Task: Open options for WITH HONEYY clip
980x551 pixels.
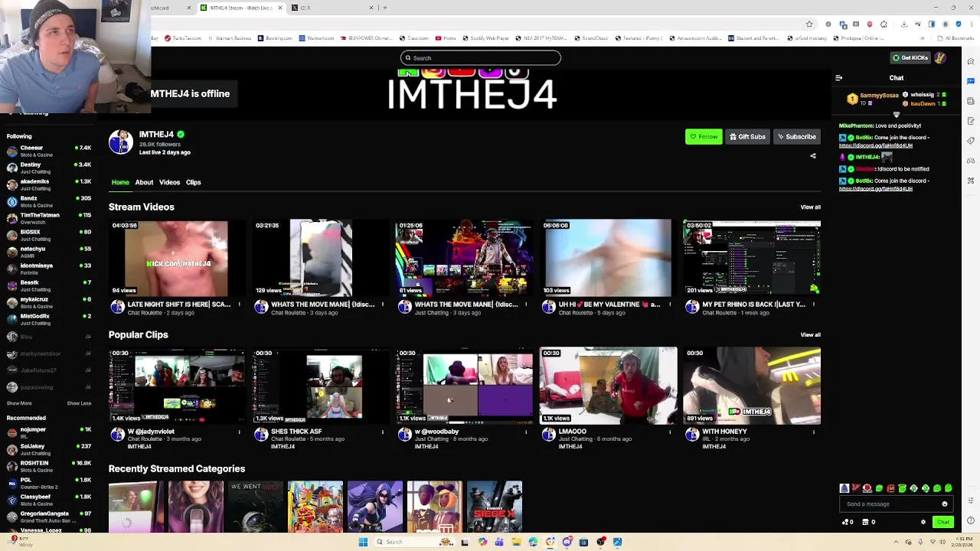Action: point(813,432)
